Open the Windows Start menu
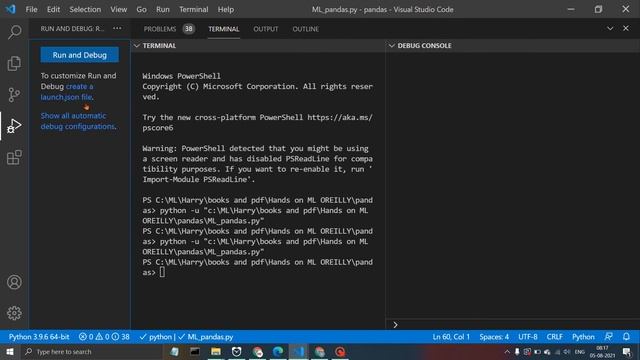640x360 pixels. [x=10, y=351]
